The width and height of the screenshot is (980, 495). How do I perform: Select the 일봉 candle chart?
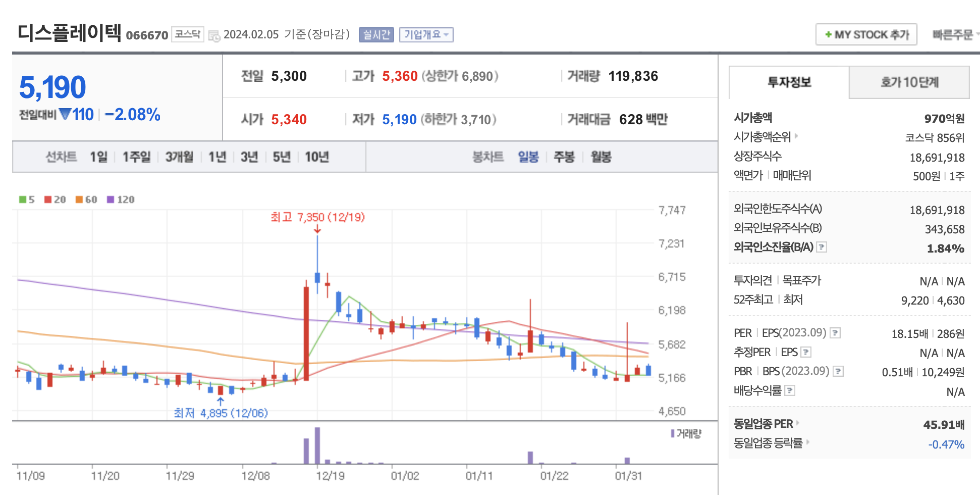tap(528, 157)
